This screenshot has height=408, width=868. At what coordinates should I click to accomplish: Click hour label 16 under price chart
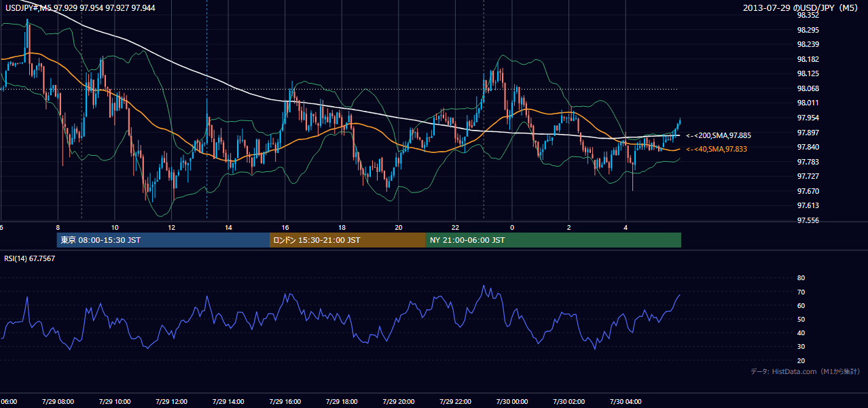(x=285, y=227)
